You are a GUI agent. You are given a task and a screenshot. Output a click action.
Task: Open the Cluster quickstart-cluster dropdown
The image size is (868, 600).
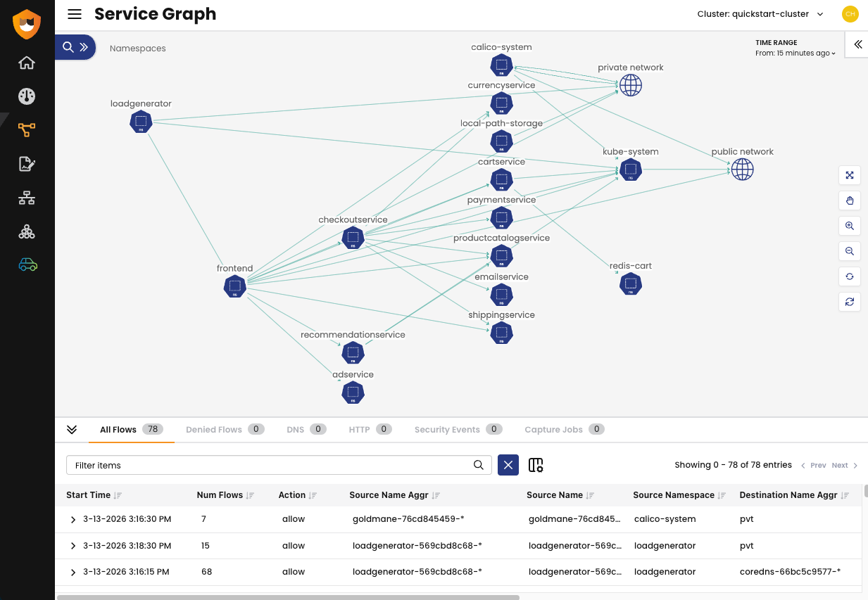(x=760, y=14)
